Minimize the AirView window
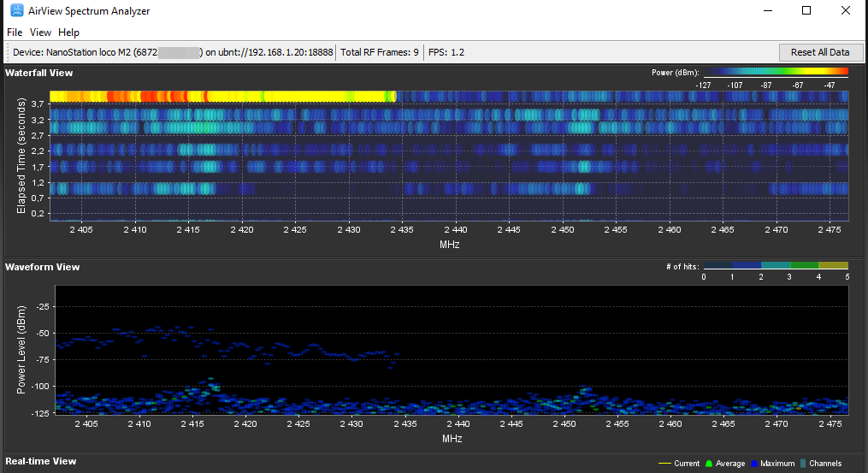The height and width of the screenshot is (473, 868). click(768, 10)
